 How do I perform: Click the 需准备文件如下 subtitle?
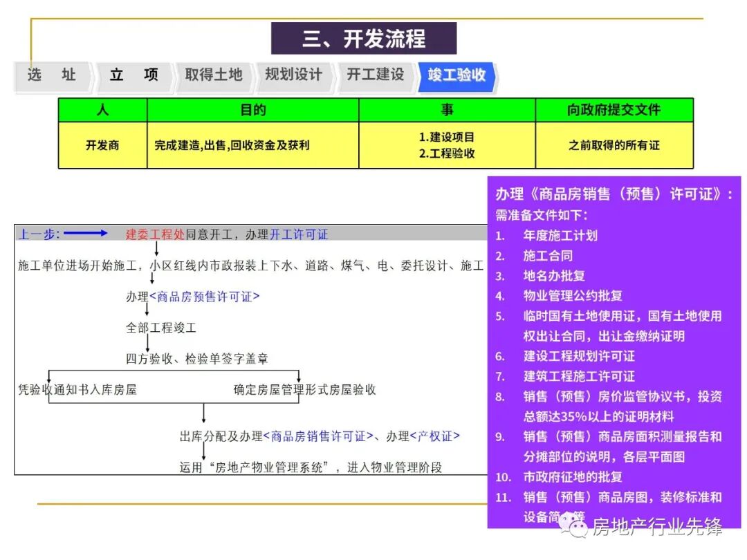pyautogui.click(x=542, y=215)
